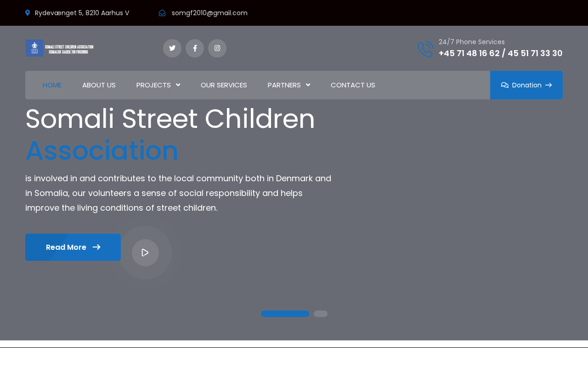Click the location pin icon
588x368 pixels.
(x=28, y=13)
